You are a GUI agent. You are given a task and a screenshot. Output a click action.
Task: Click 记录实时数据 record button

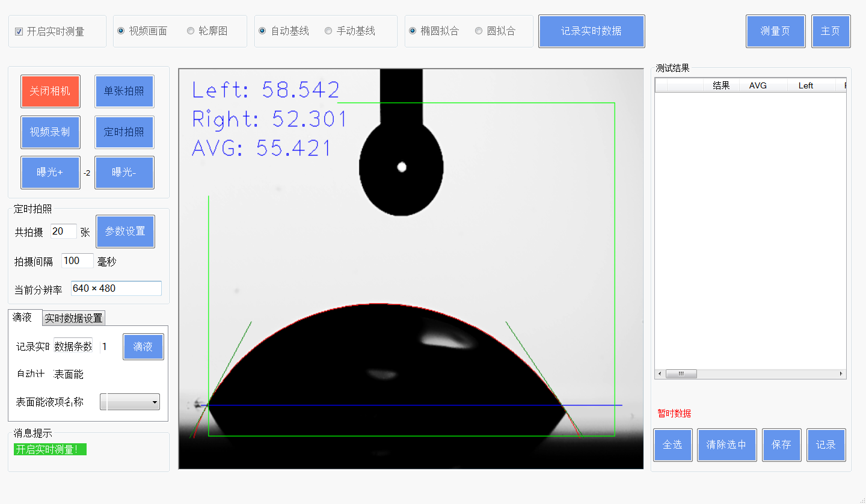[x=591, y=31]
